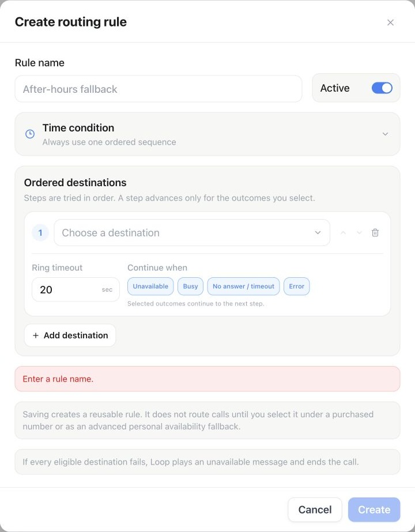Click the Time condition header row

coord(207,134)
